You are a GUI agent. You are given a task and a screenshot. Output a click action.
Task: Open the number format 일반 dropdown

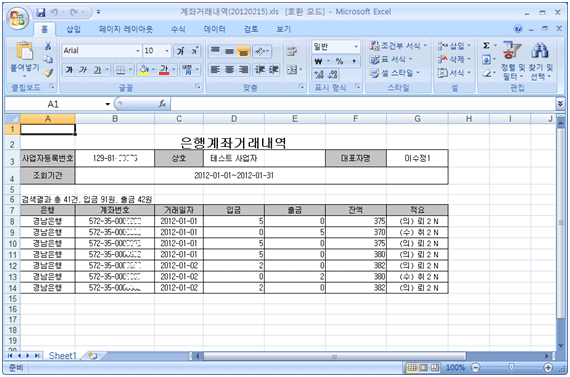[356, 47]
